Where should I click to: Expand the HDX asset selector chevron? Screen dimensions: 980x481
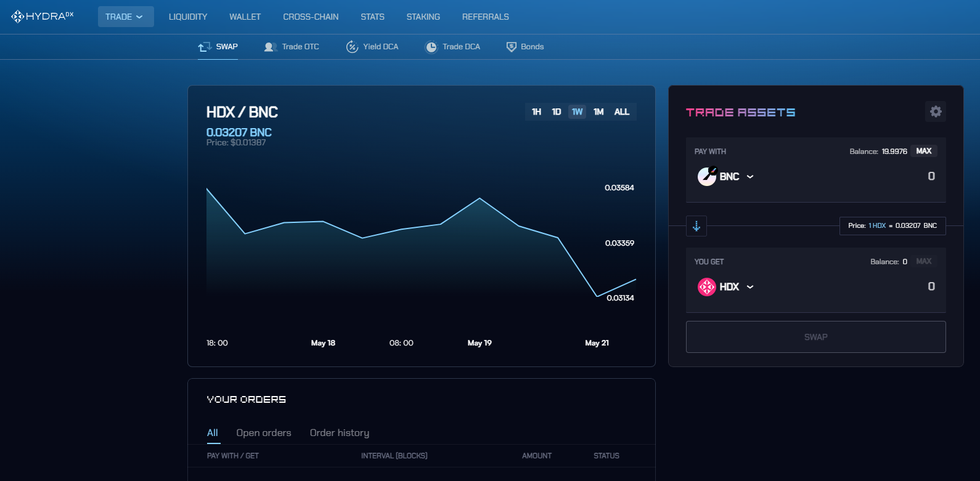(750, 287)
